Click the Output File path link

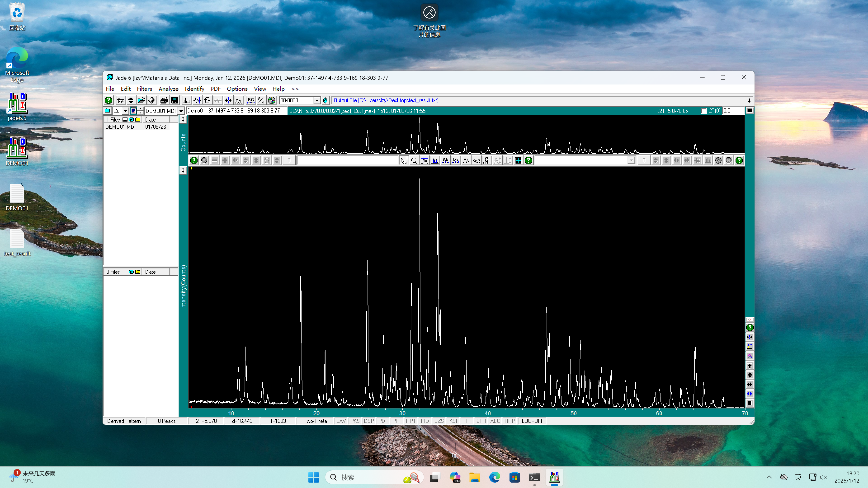[385, 100]
